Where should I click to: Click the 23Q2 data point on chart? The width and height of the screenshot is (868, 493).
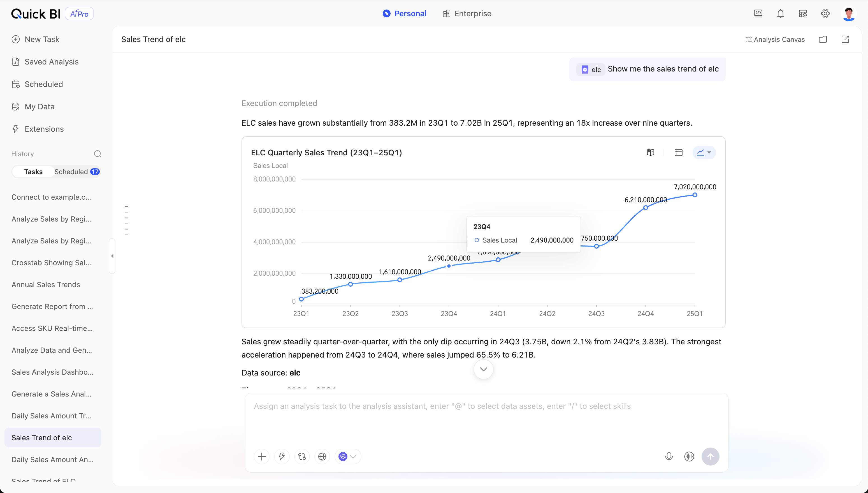pos(351,284)
